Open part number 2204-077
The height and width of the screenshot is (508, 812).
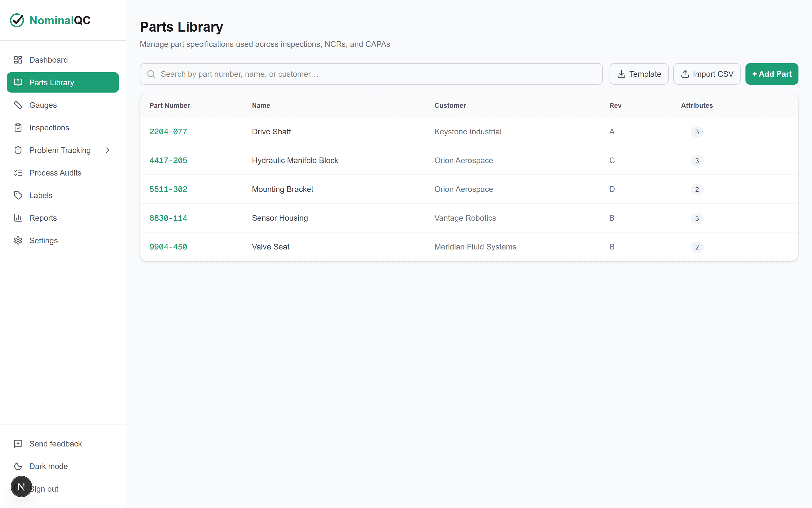168,132
